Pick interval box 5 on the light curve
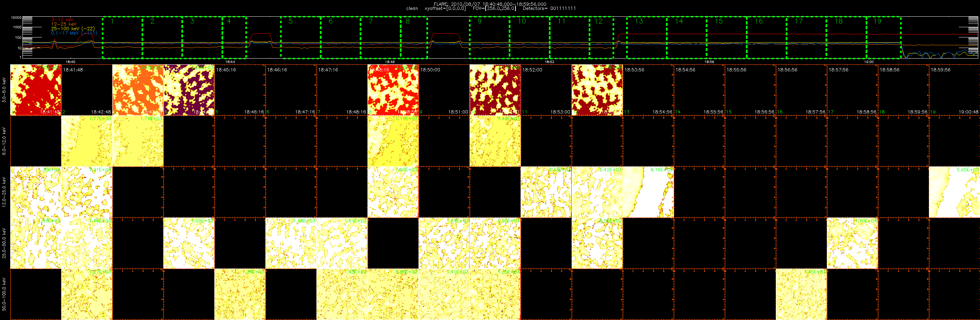980x320 pixels. [300, 37]
